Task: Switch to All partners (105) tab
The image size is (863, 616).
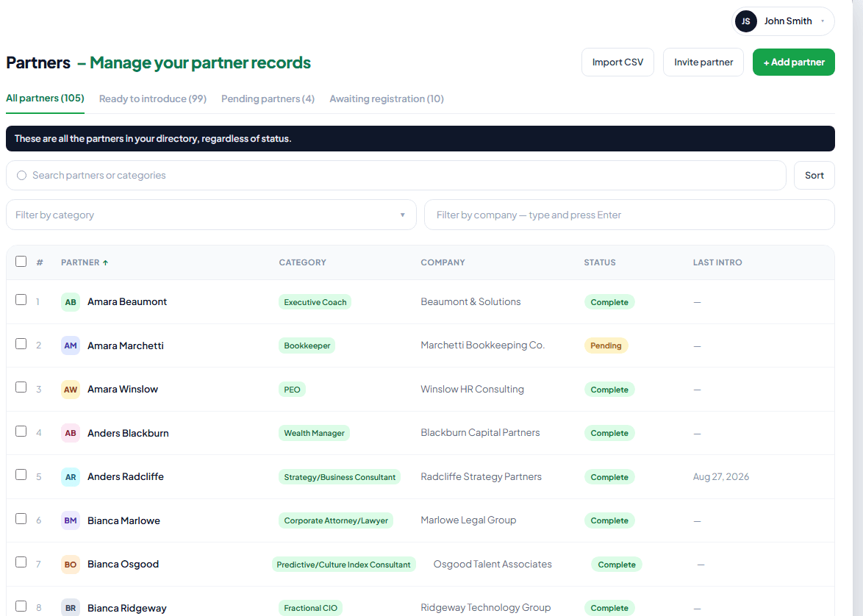Action: pos(45,99)
